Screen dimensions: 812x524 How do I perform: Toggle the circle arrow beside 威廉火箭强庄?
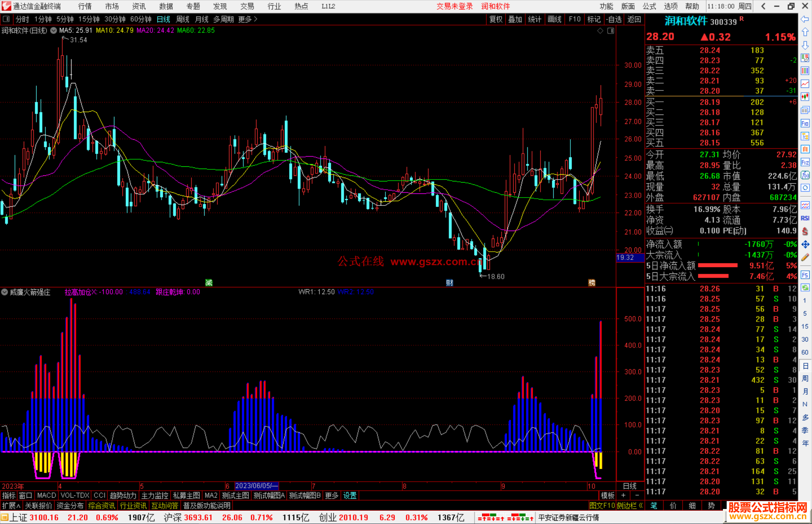(5, 292)
